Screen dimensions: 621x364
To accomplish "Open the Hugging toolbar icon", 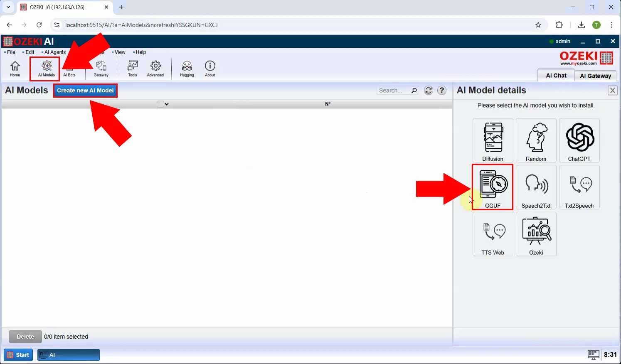I will tap(187, 69).
